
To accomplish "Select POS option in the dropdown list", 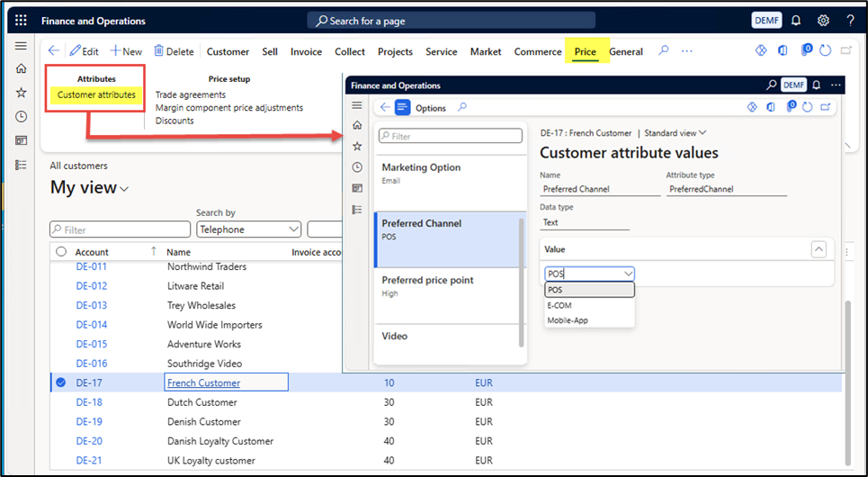I will coord(589,290).
